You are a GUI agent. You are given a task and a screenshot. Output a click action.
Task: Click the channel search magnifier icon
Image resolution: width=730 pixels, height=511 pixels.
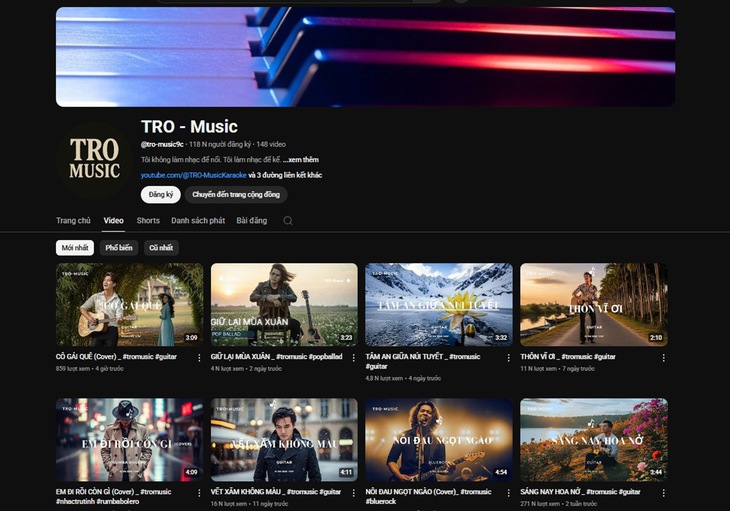pyautogui.click(x=288, y=221)
